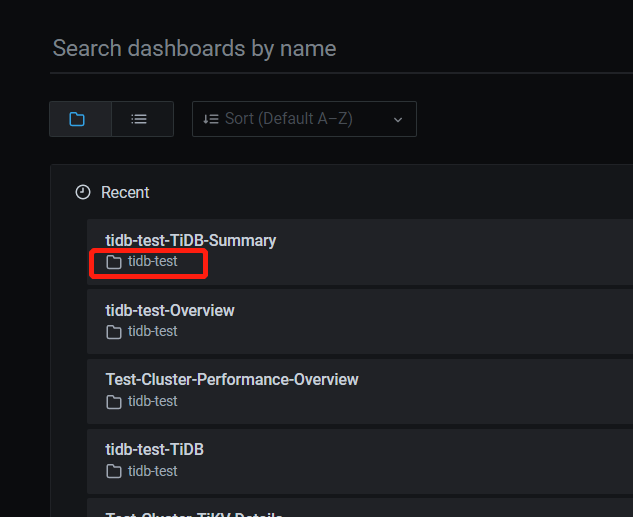The width and height of the screenshot is (633, 517).
Task: Click tidb-test folder under tidb-test-Overview
Action: [x=153, y=331]
